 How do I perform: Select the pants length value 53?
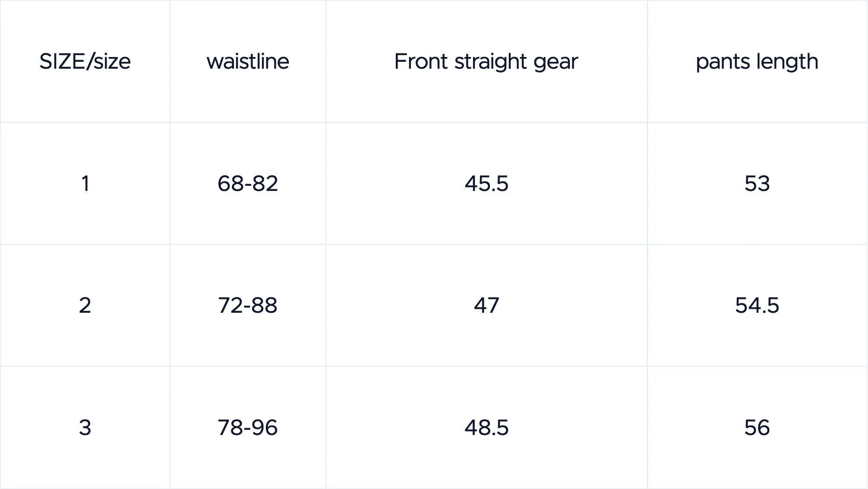(757, 184)
